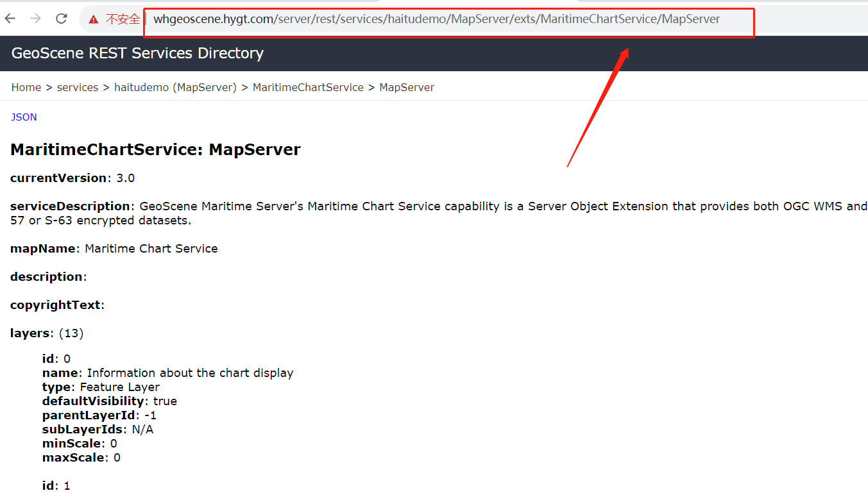Open the MaritimeChartService breadcrumb link

[308, 87]
